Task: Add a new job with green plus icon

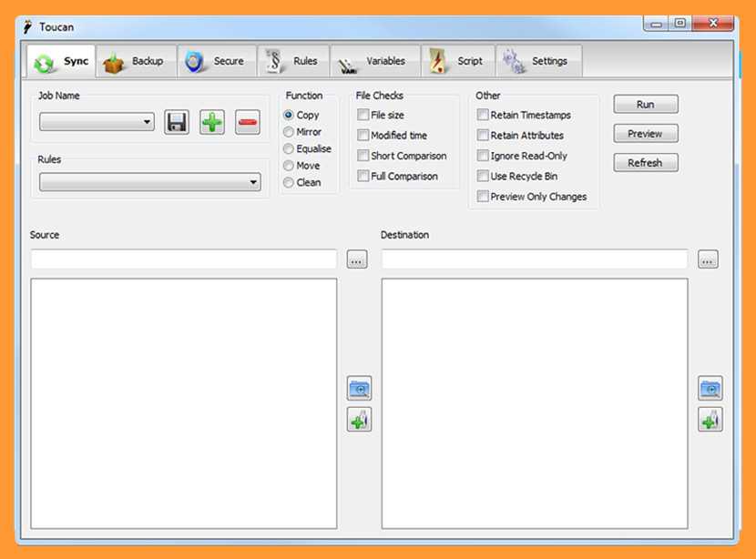Action: (212, 122)
